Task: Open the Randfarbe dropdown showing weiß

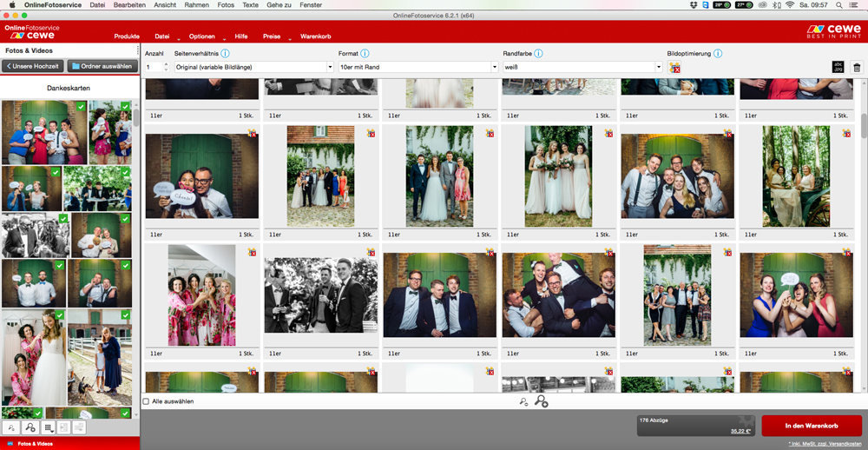Action: point(582,67)
